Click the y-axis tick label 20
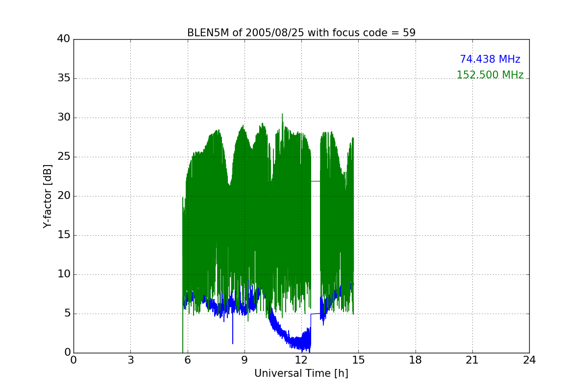Viewport: 588px width, 392px height. 64,196
